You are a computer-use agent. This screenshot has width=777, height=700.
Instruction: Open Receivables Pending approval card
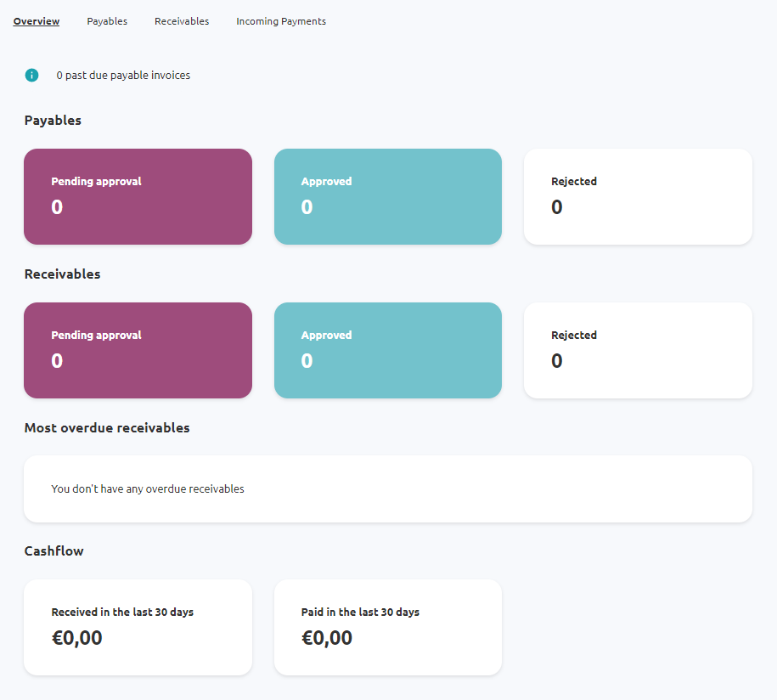point(138,351)
